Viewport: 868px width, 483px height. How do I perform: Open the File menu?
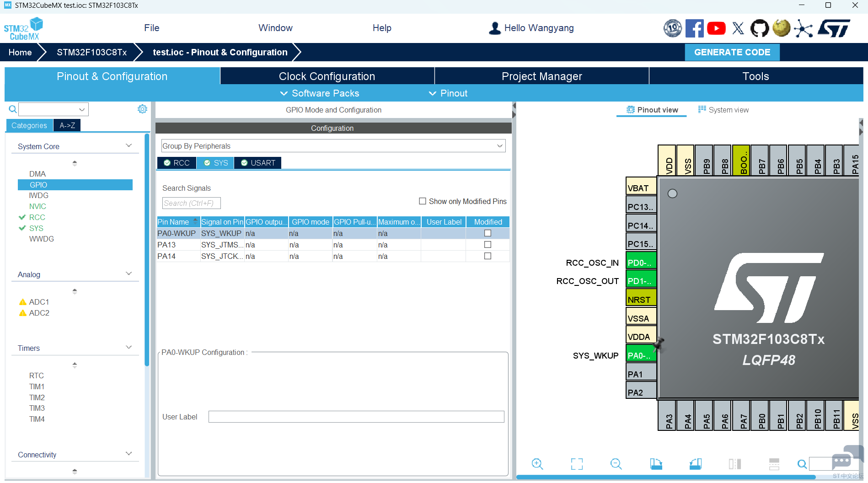tap(152, 28)
